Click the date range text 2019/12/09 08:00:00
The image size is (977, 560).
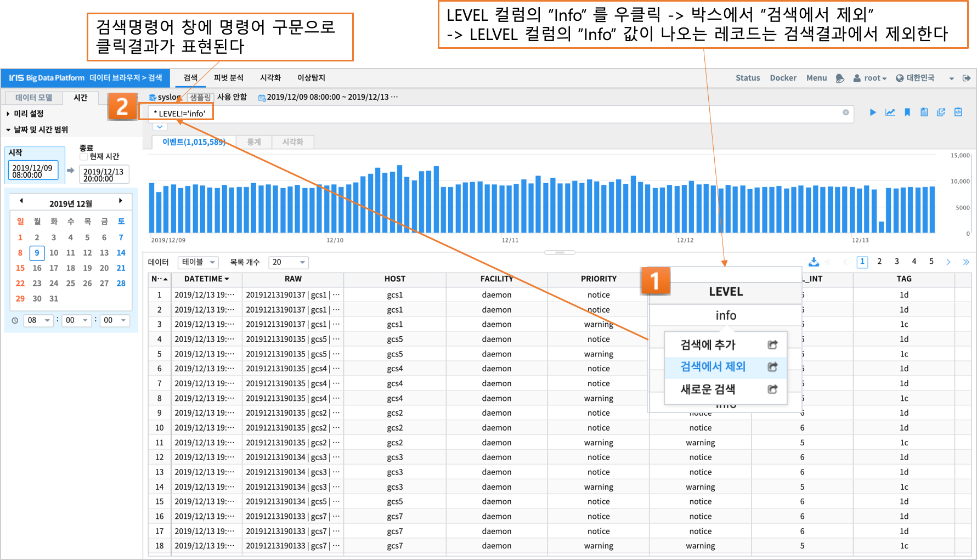point(303,97)
